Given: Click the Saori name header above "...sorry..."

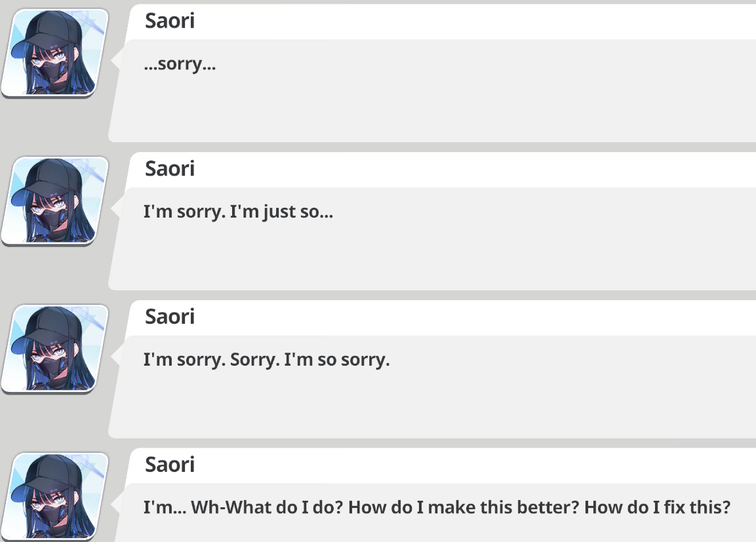Looking at the screenshot, I should (x=170, y=21).
